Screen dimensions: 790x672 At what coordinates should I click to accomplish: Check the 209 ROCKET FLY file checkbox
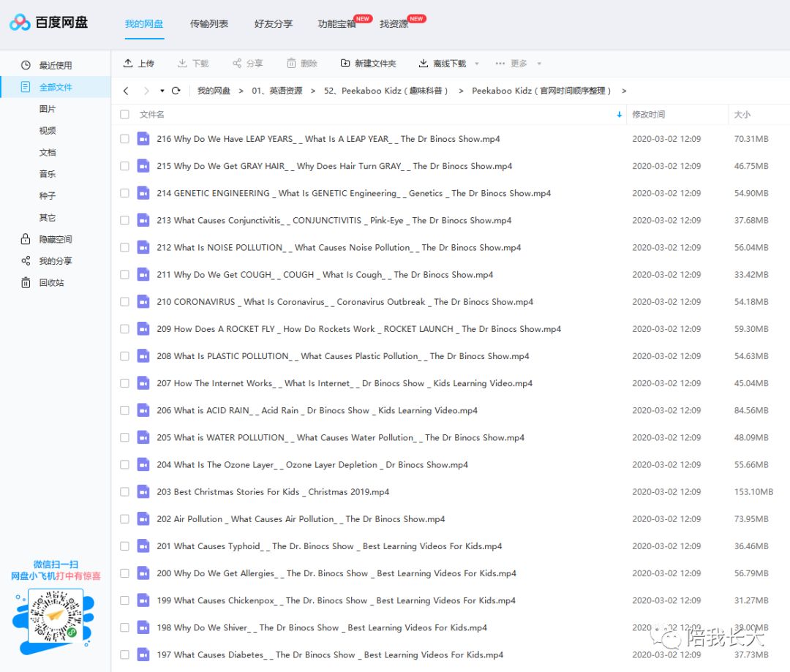124,328
